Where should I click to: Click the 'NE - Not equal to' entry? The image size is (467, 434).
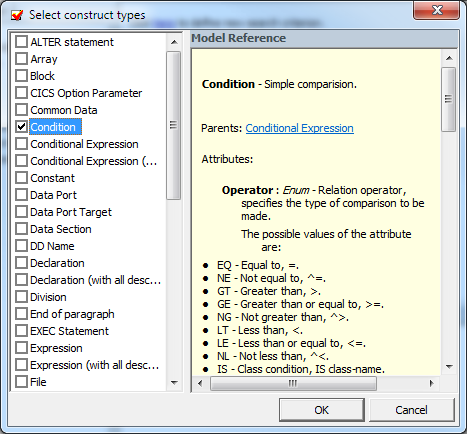tap(271, 278)
